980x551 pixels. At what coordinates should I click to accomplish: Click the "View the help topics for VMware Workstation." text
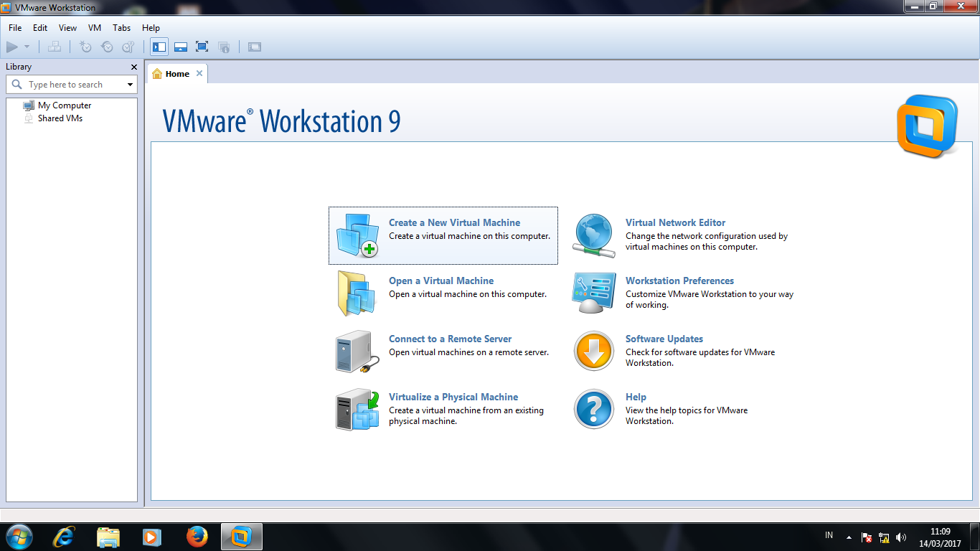click(687, 415)
